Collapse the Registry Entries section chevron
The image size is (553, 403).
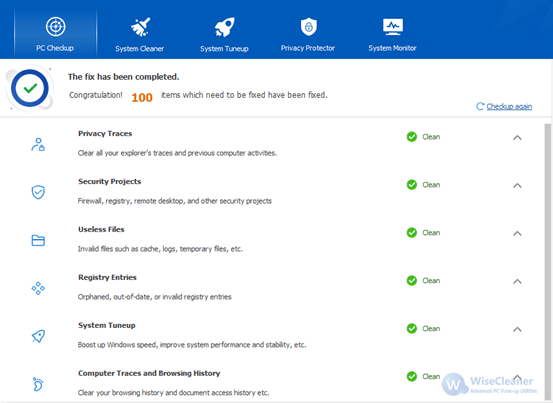pyautogui.click(x=517, y=281)
